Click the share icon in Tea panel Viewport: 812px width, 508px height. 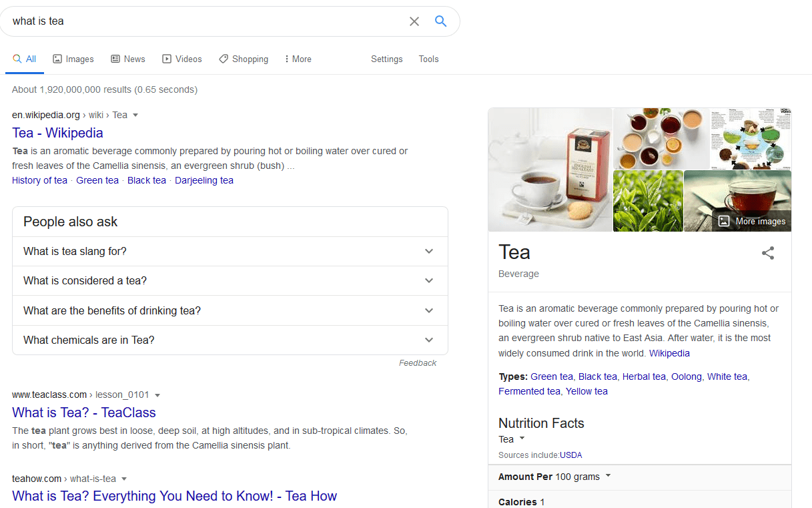click(768, 253)
